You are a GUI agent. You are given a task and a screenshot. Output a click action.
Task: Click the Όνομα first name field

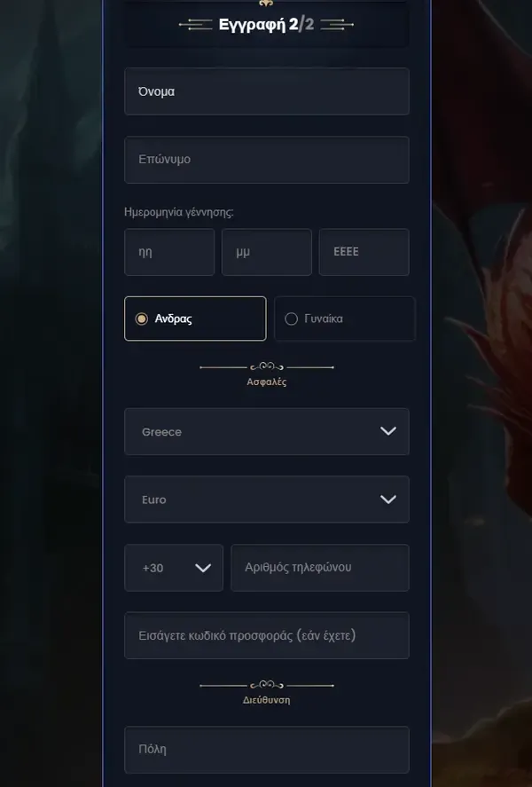click(267, 91)
